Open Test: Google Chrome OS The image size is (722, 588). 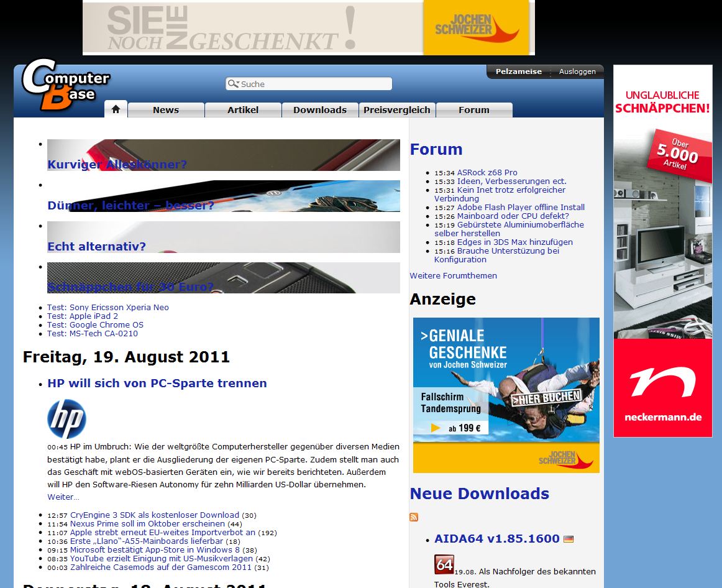(x=95, y=324)
